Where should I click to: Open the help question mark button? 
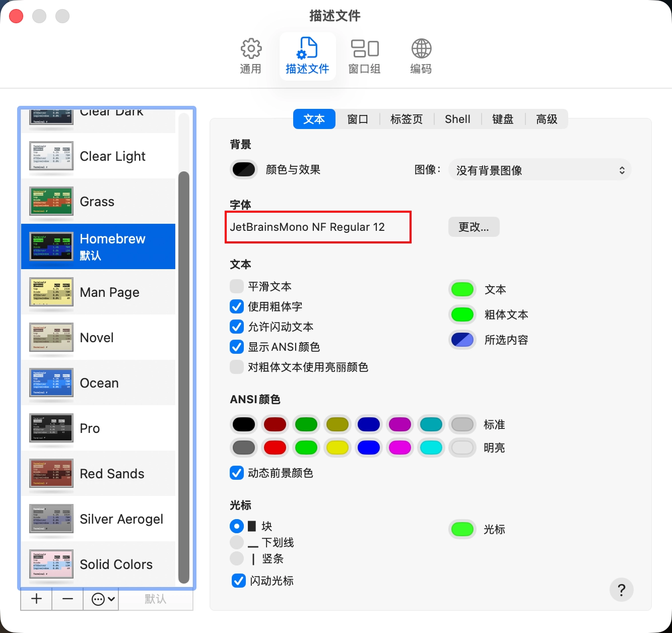click(x=621, y=590)
